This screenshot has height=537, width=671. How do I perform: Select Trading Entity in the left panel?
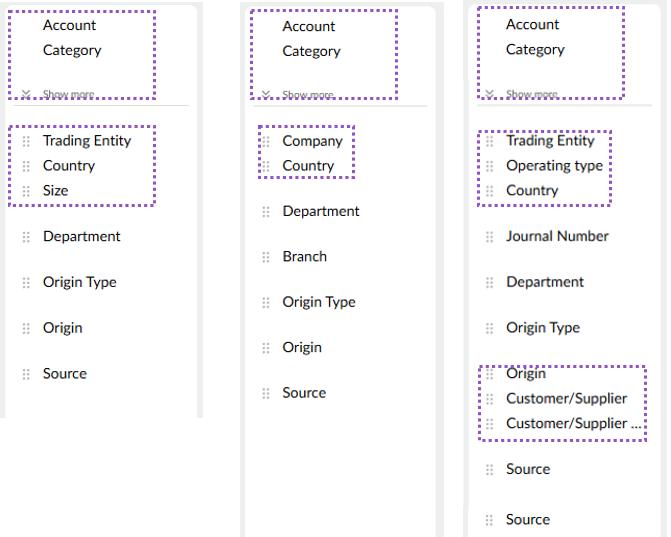[x=87, y=141]
